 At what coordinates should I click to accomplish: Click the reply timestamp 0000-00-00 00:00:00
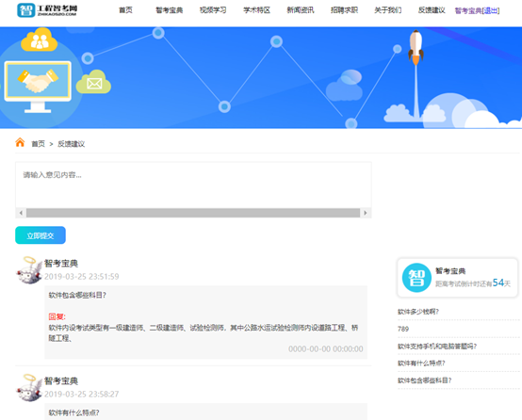coord(326,348)
